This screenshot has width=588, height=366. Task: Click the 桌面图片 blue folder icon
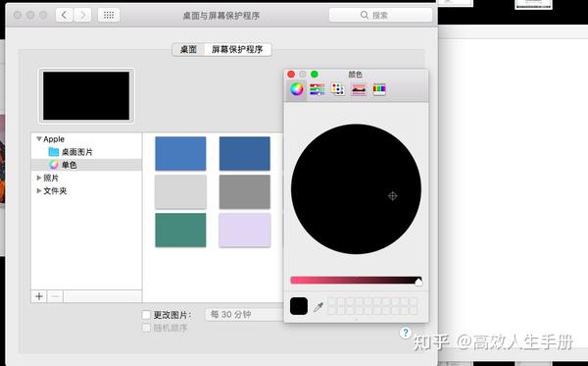click(54, 152)
